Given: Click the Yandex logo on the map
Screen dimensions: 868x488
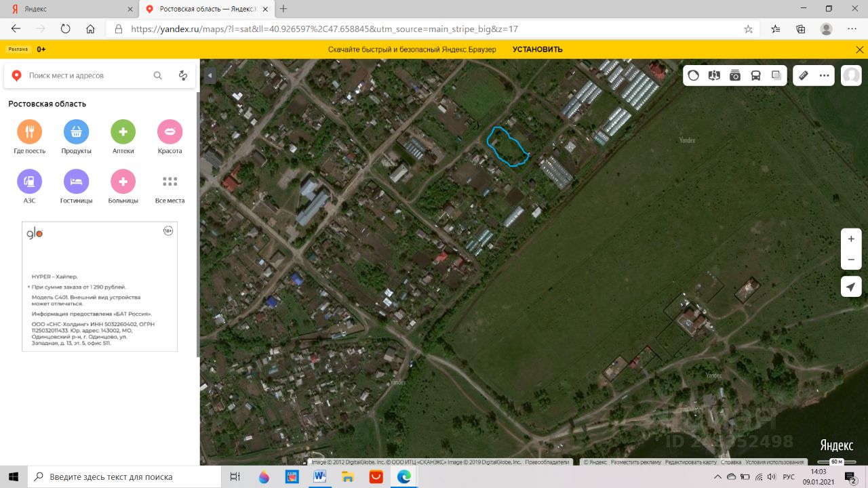Looking at the screenshot, I should 837,445.
